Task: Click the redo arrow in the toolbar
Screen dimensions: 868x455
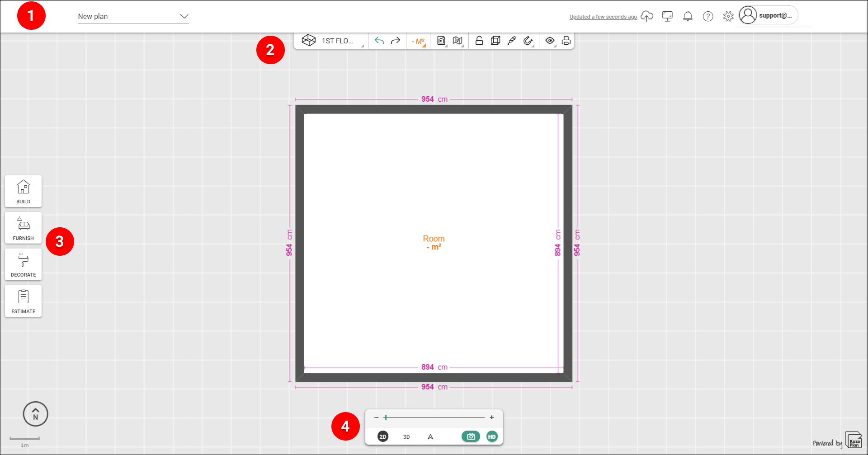Action: click(x=396, y=41)
